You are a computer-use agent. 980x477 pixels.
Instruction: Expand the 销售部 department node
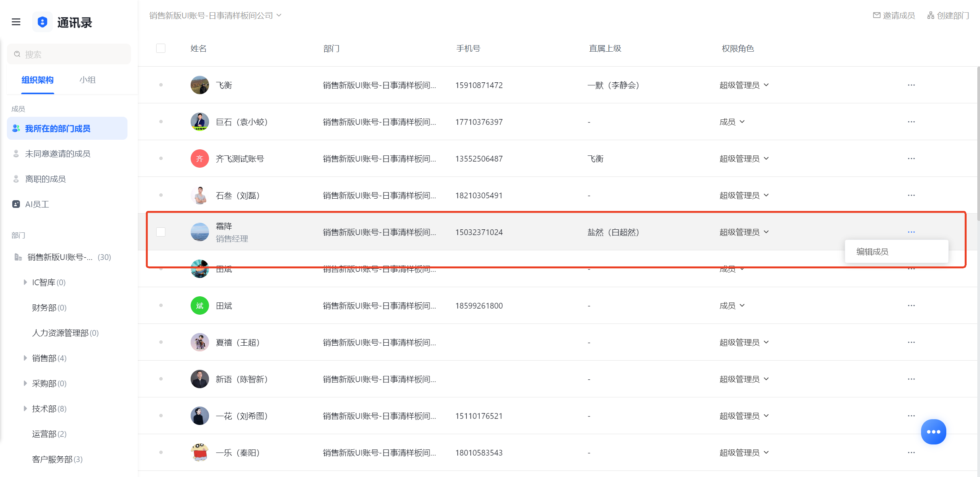tap(25, 358)
